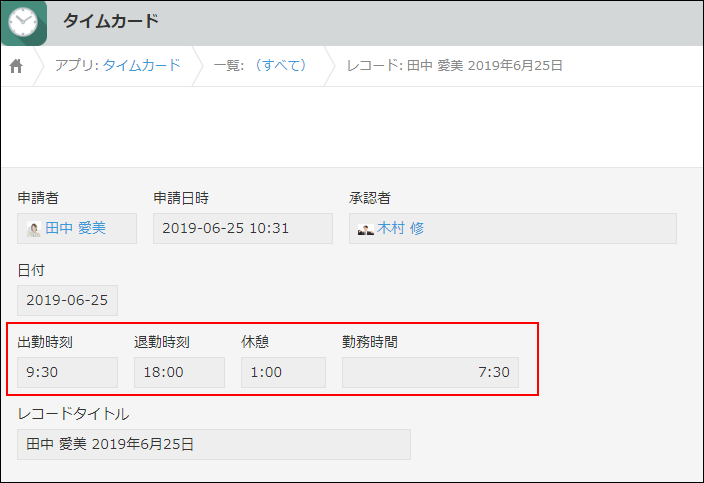
Task: Click 田中 愛美's avatar icon
Action: [x=34, y=229]
